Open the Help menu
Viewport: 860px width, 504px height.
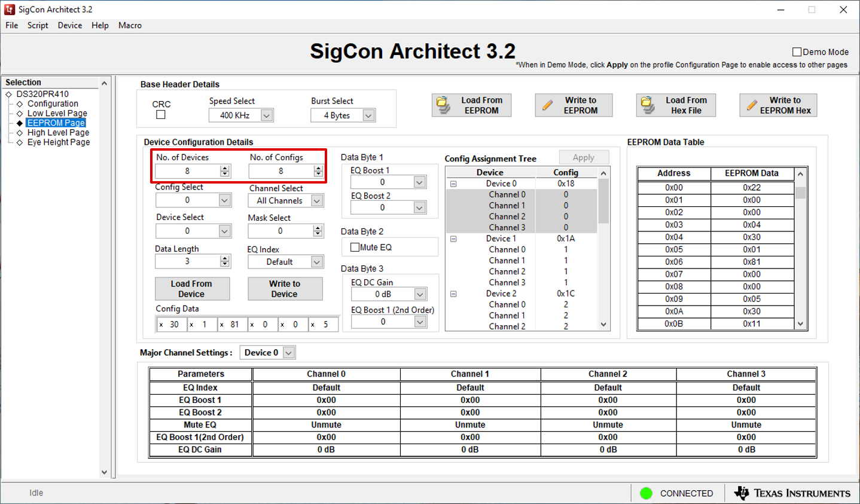pos(100,25)
